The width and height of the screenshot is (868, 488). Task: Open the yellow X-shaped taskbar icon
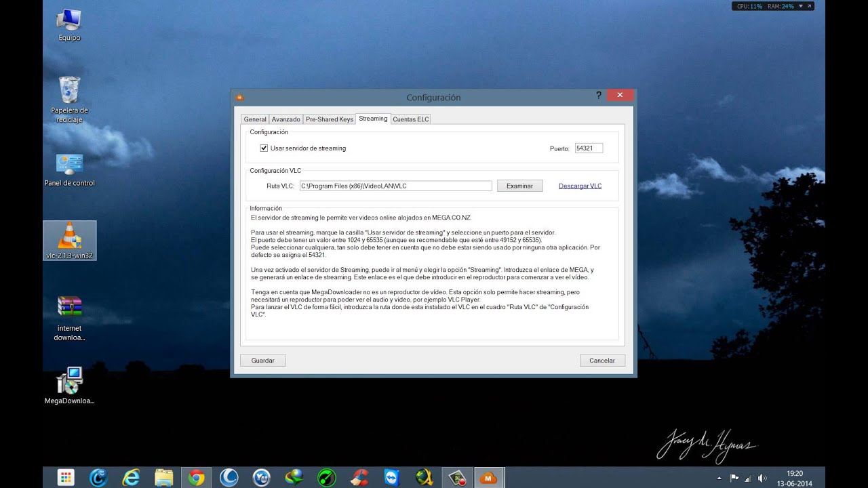point(425,477)
